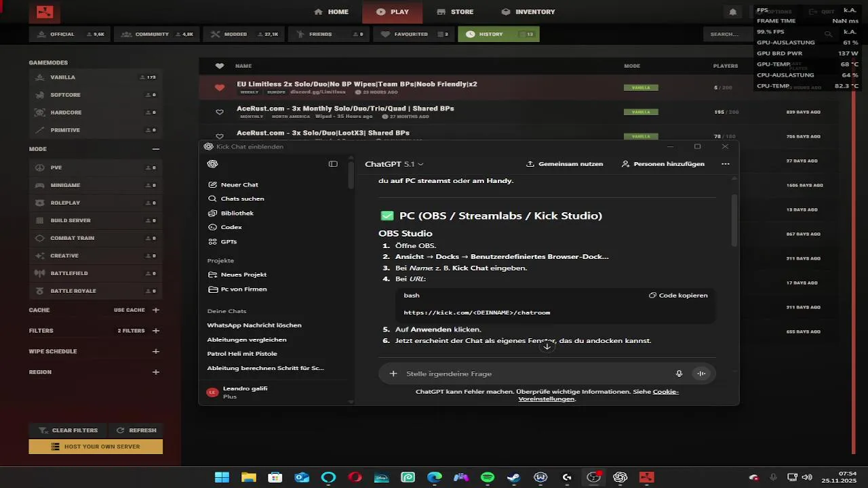Expand the Cache section plus button

click(156, 310)
